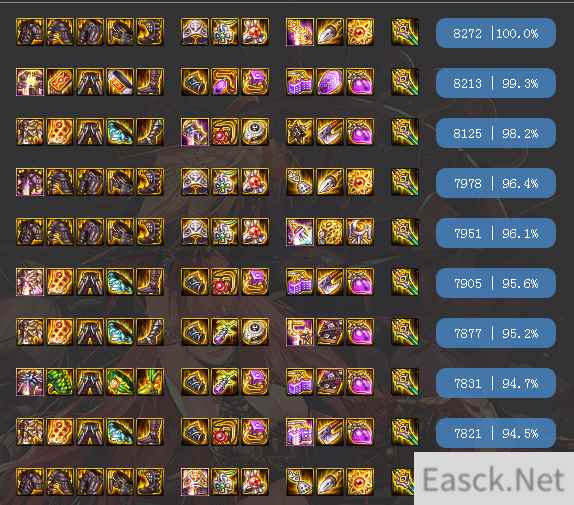The height and width of the screenshot is (505, 574).
Task: Click the 7831 | 94.7% score button
Action: [x=496, y=383]
